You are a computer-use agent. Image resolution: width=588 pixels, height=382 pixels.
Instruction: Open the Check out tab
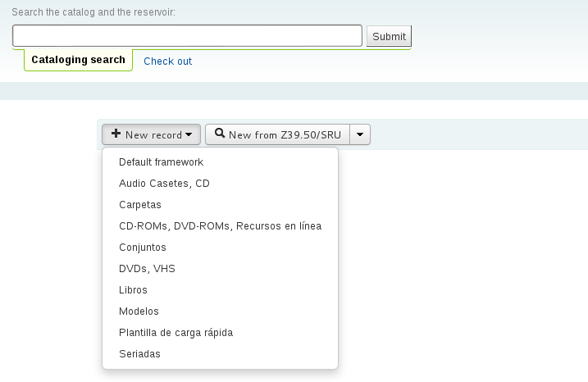pyautogui.click(x=167, y=61)
